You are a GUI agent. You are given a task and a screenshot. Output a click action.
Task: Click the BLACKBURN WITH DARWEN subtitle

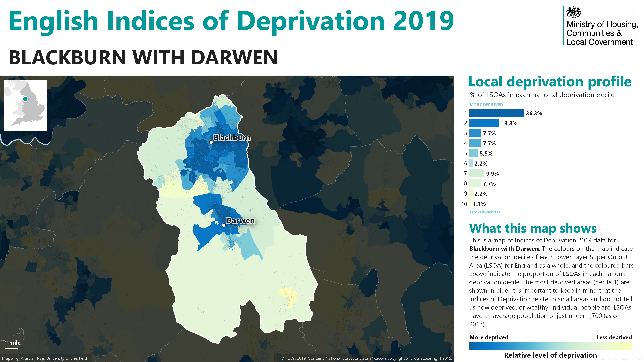pos(143,58)
